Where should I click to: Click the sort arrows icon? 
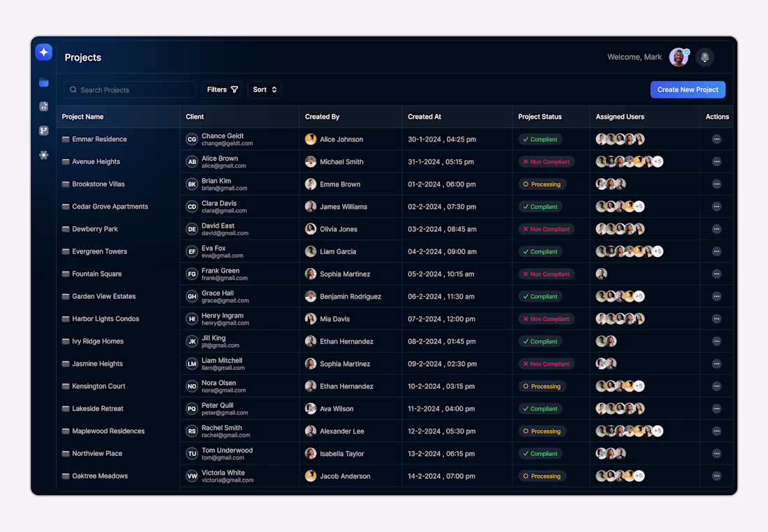(273, 89)
